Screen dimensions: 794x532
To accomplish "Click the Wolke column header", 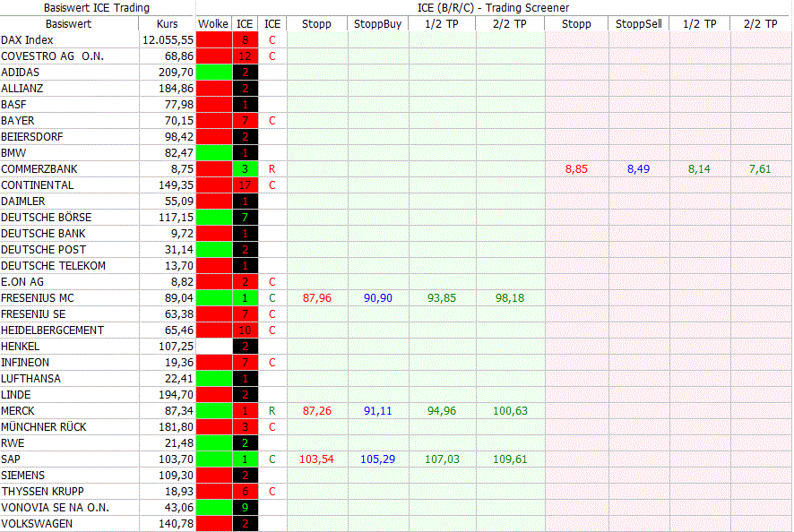I will [x=213, y=24].
